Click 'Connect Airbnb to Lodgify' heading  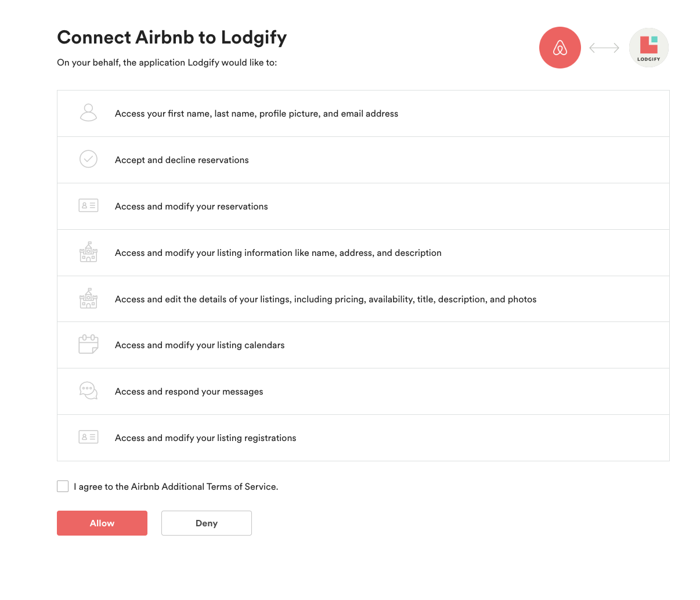(x=172, y=38)
